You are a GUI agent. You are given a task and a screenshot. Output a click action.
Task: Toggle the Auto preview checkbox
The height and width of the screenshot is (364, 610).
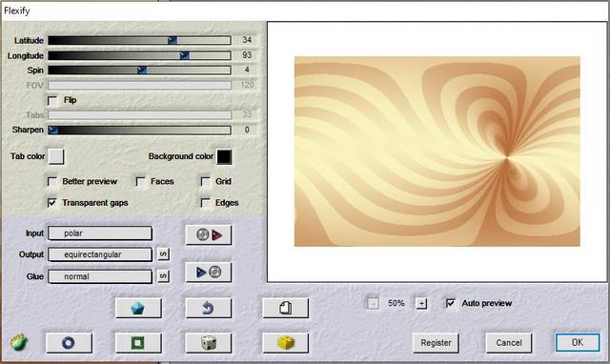pyautogui.click(x=451, y=303)
